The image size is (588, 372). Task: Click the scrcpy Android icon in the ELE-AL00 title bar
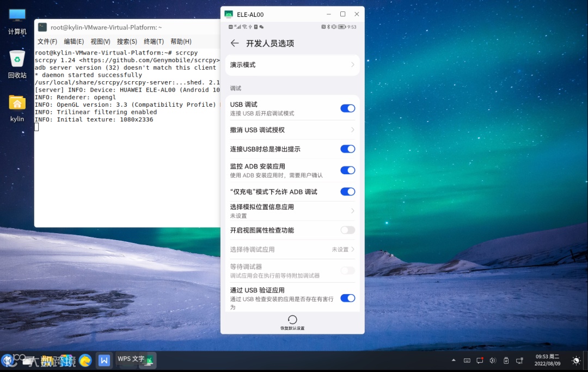pyautogui.click(x=229, y=14)
